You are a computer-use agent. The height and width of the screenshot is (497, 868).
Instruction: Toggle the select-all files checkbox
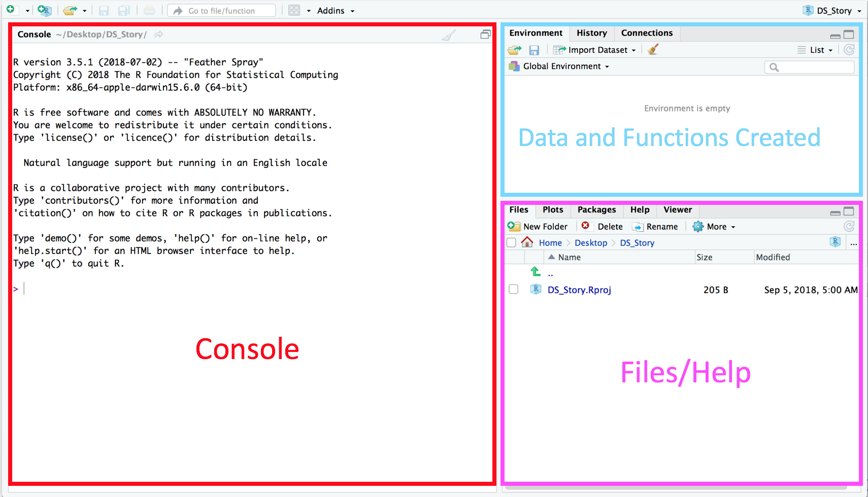[512, 242]
